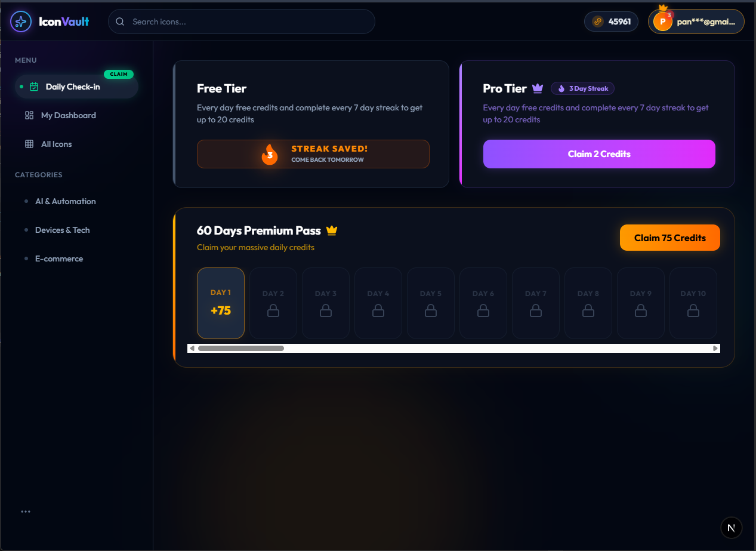The width and height of the screenshot is (756, 551).
Task: Click the orange streak flame with number 3
Action: (270, 154)
